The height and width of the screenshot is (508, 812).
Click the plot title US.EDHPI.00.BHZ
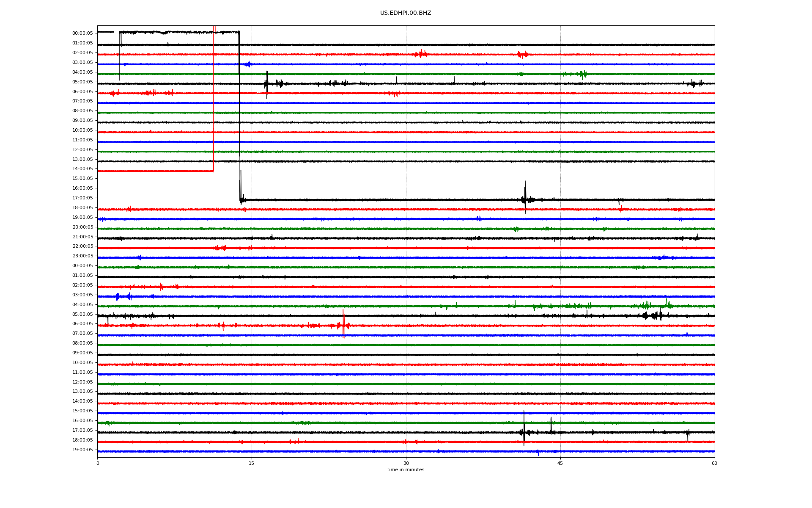tap(405, 13)
